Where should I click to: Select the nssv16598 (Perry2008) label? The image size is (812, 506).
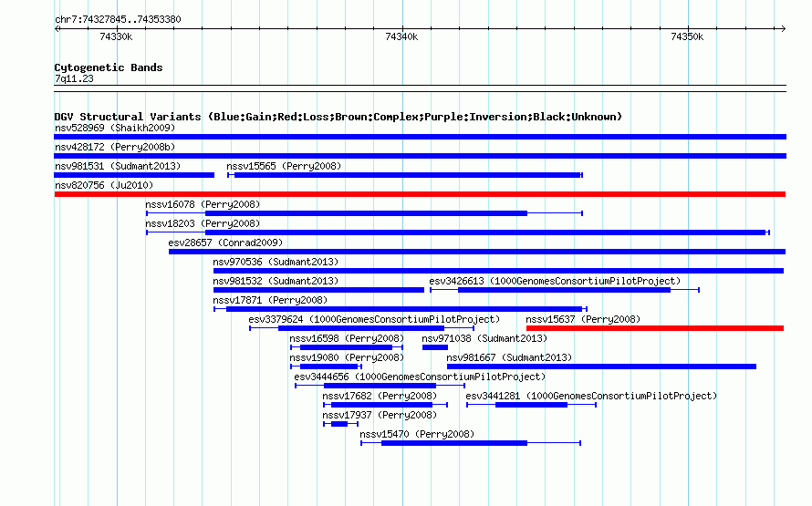pos(347,338)
